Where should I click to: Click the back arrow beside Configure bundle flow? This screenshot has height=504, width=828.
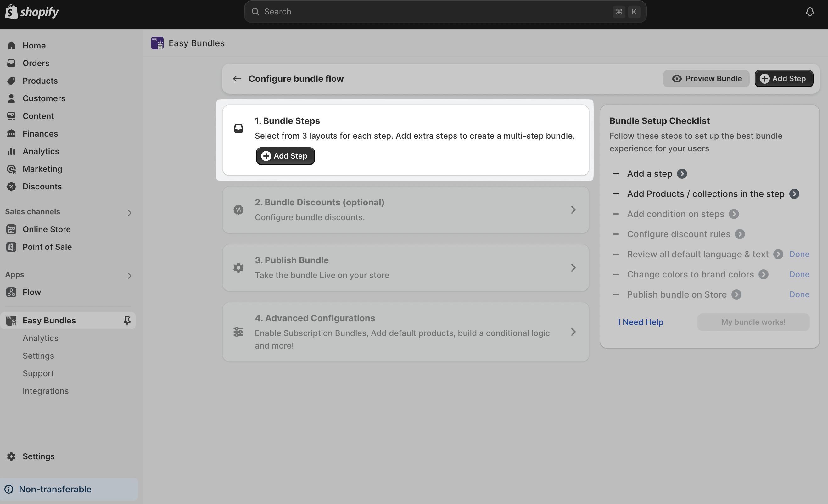pos(237,79)
